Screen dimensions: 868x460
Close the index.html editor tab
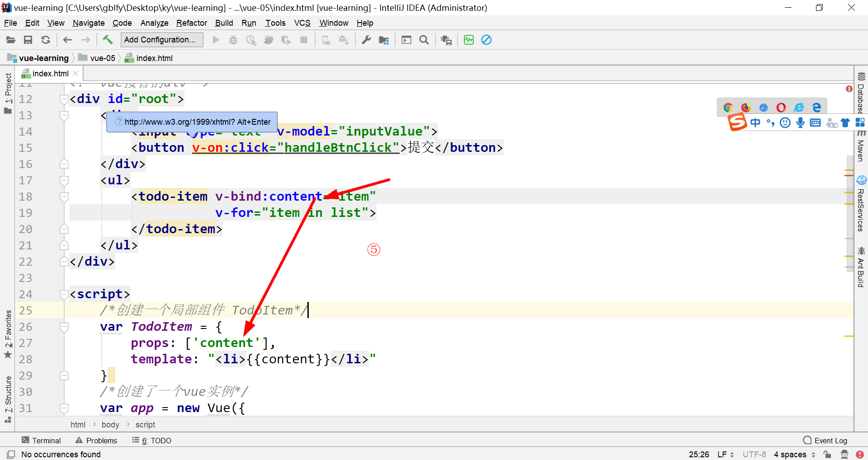pos(75,73)
